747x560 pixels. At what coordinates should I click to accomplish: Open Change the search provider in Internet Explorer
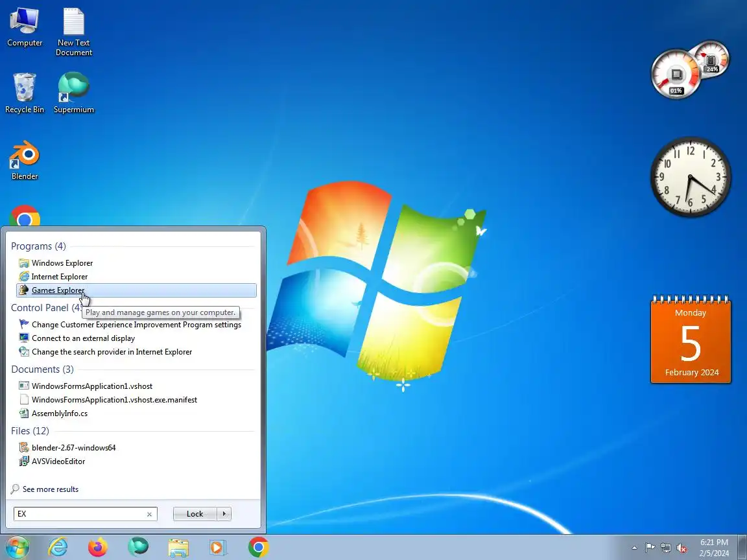[112, 352]
